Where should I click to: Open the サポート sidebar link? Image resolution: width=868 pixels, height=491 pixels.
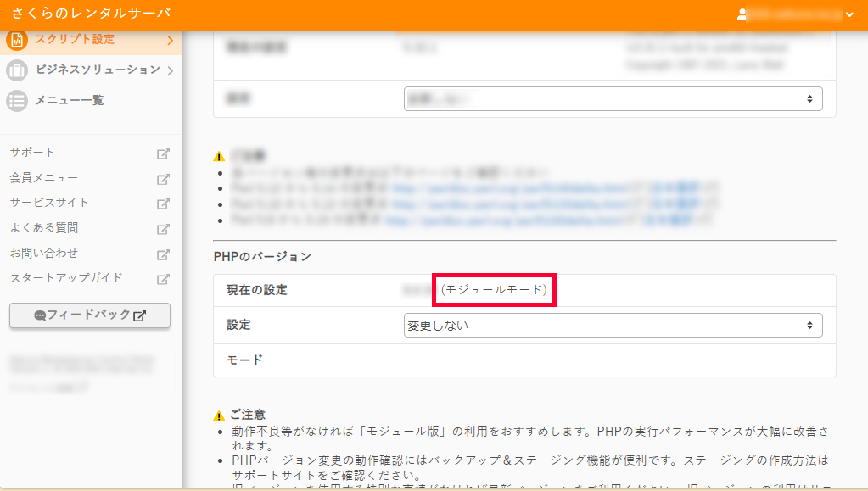point(32,153)
